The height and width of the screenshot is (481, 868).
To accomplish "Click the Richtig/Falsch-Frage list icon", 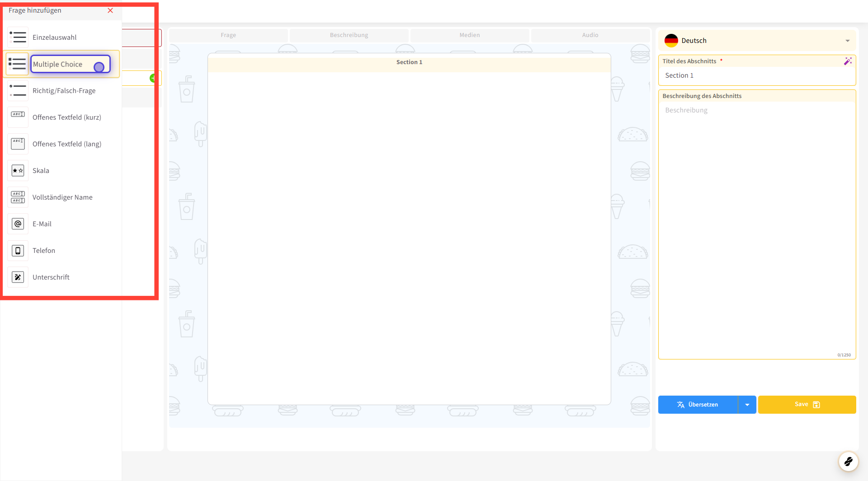I will 18,90.
